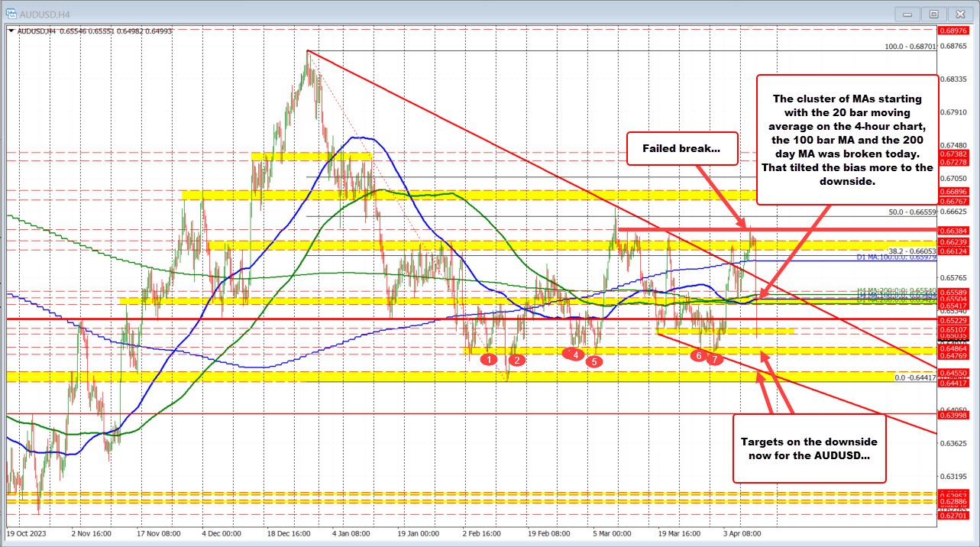Viewport: 980px width, 547px height.
Task: Select the 'Targets on the downside' callout
Action: [808, 448]
